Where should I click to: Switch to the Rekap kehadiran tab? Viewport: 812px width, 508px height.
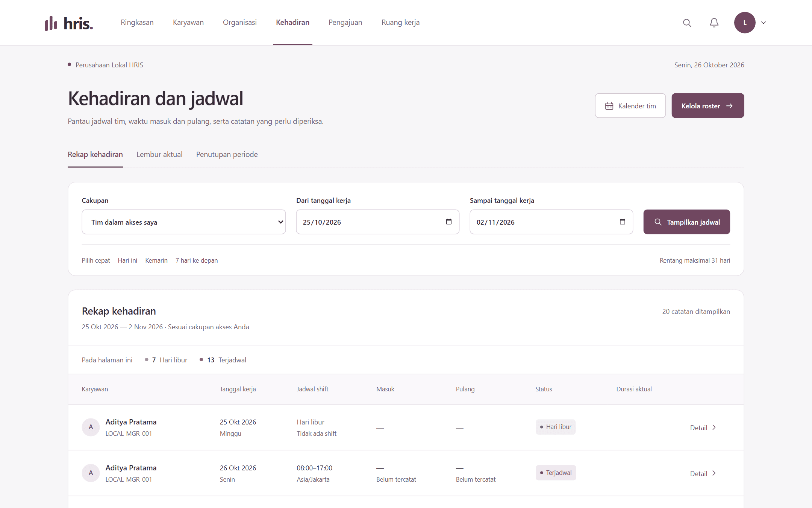95,154
